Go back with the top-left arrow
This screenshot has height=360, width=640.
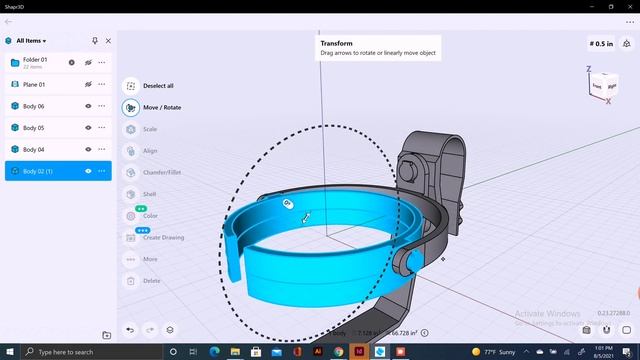(8, 22)
